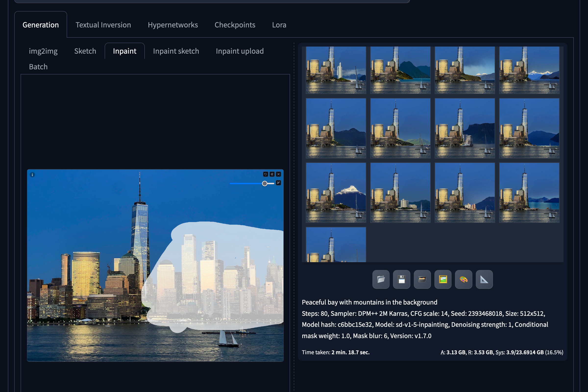Open the first generated result thumbnail
Viewport: 588px width, 392px height.
pos(336,70)
